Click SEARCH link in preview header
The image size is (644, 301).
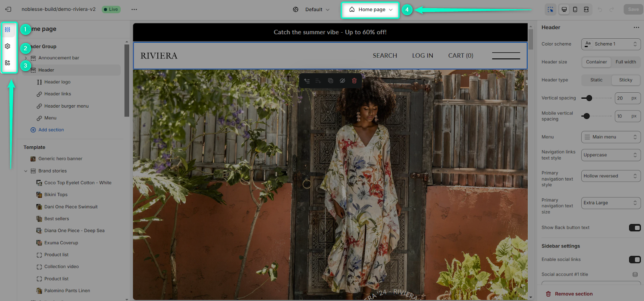tap(385, 56)
